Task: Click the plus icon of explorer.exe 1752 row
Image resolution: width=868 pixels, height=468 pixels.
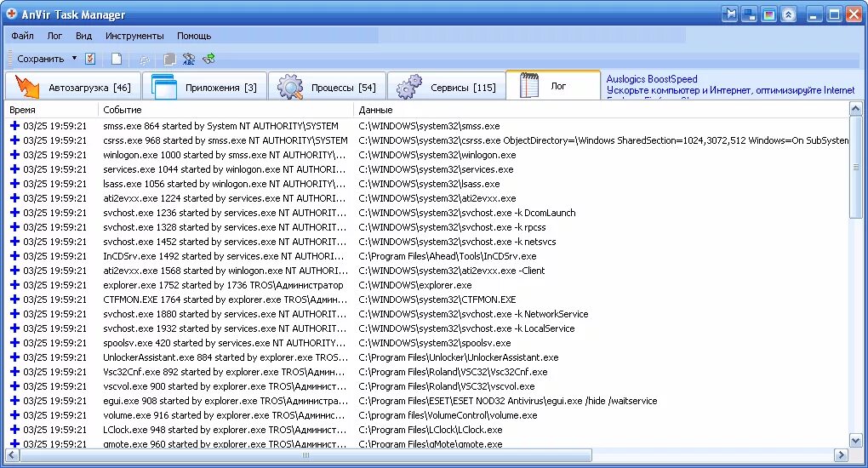Action: 15,285
